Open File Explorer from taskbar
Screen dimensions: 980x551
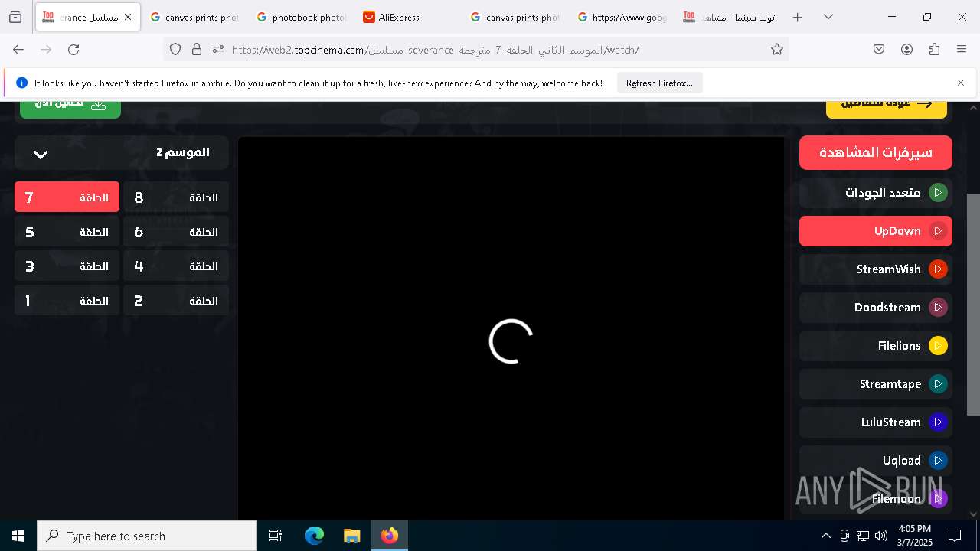[351, 536]
